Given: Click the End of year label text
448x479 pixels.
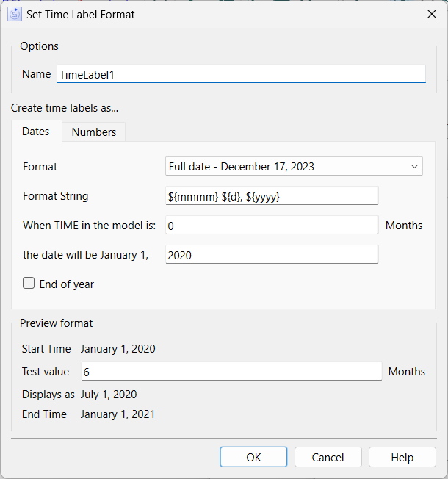Looking at the screenshot, I should point(67,284).
